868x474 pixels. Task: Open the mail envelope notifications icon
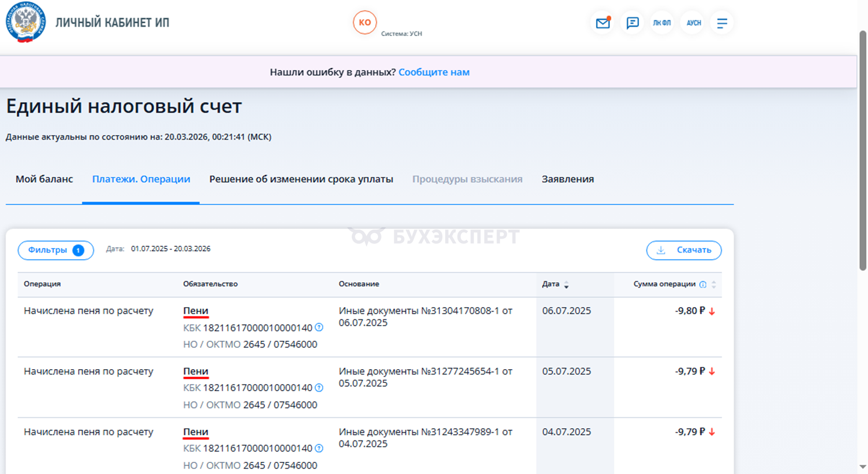point(603,23)
